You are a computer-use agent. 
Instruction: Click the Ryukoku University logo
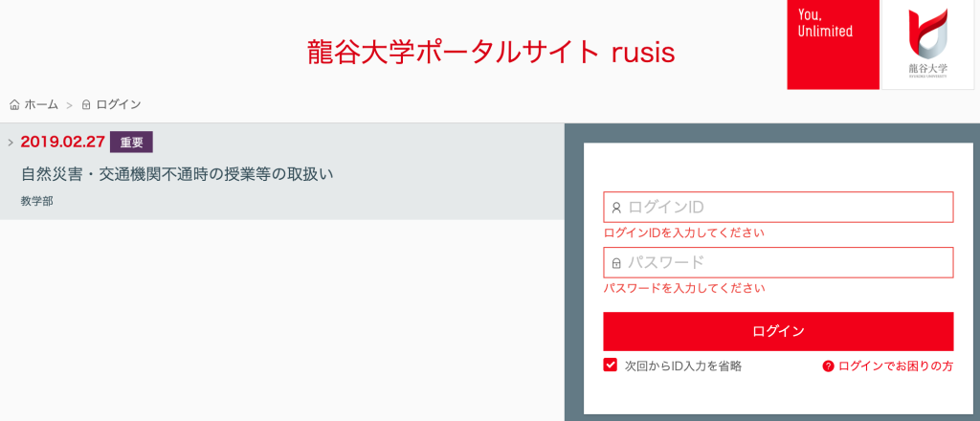pyautogui.click(x=927, y=44)
